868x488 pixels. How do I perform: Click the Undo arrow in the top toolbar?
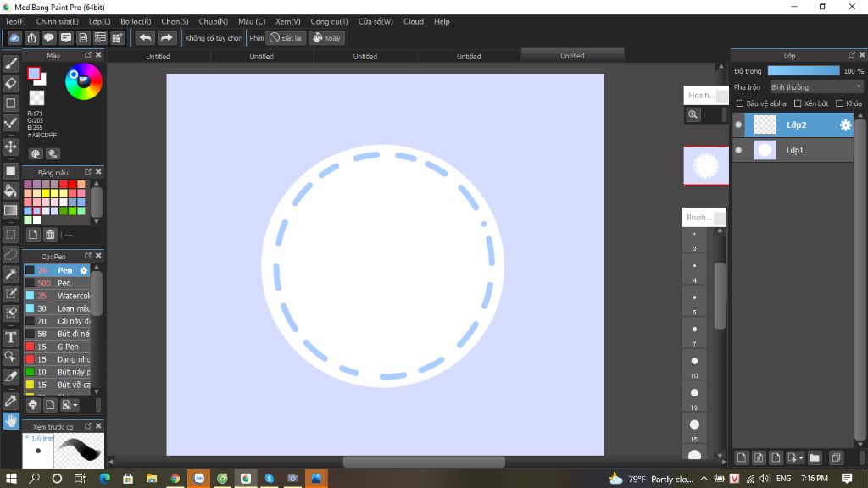[x=144, y=37]
